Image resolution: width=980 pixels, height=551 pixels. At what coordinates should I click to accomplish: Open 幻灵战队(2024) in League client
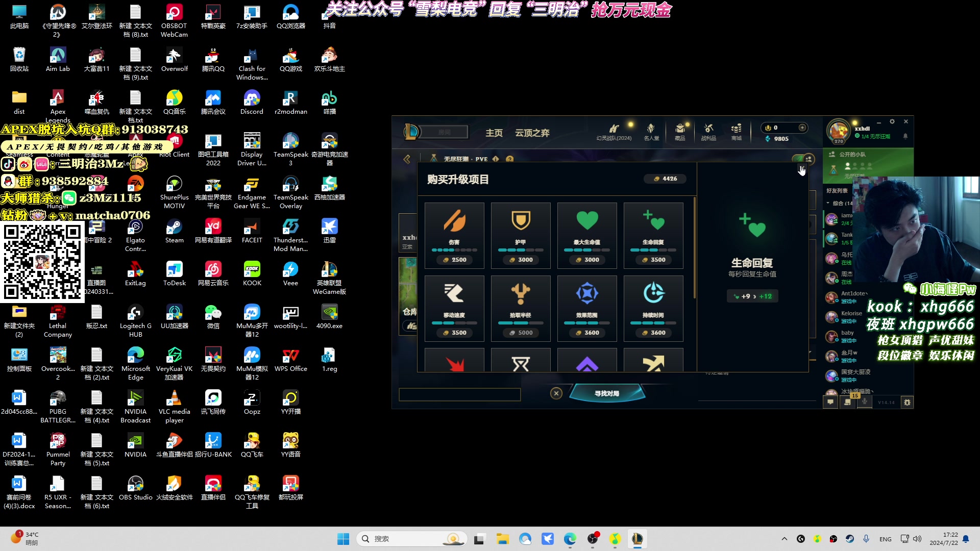(x=614, y=132)
